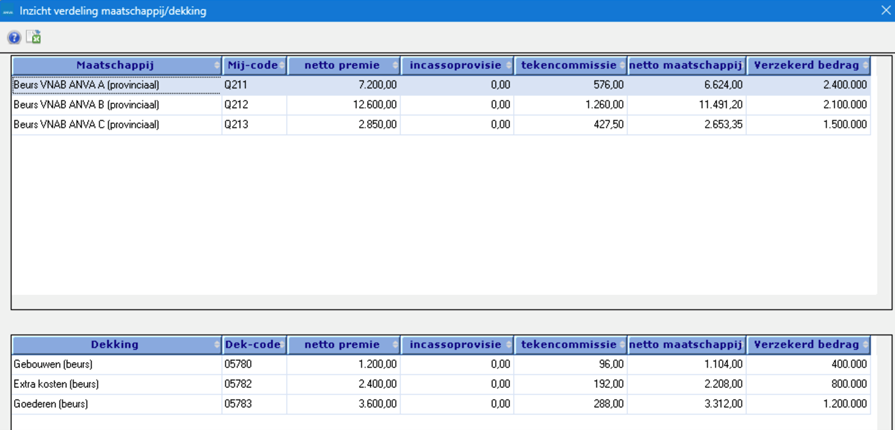Screen dimensions: 895x430
Task: Sort by Maatschappij column header
Action: click(x=117, y=65)
